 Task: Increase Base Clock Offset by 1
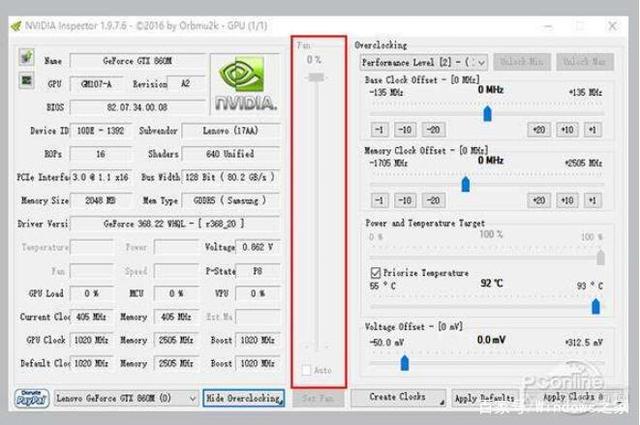[x=592, y=130]
